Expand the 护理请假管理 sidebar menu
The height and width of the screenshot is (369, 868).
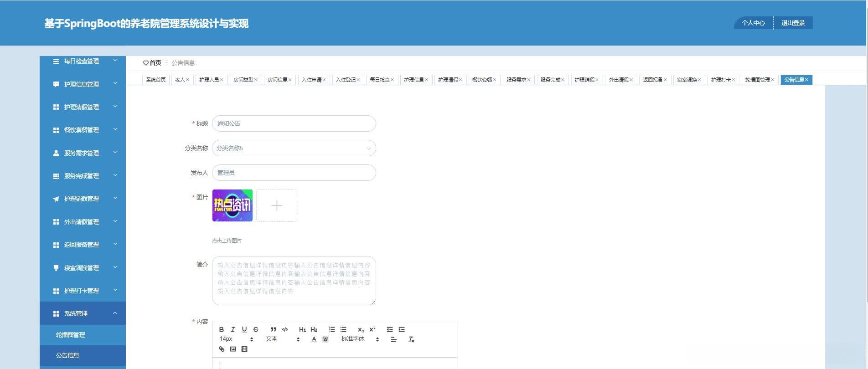[x=83, y=107]
